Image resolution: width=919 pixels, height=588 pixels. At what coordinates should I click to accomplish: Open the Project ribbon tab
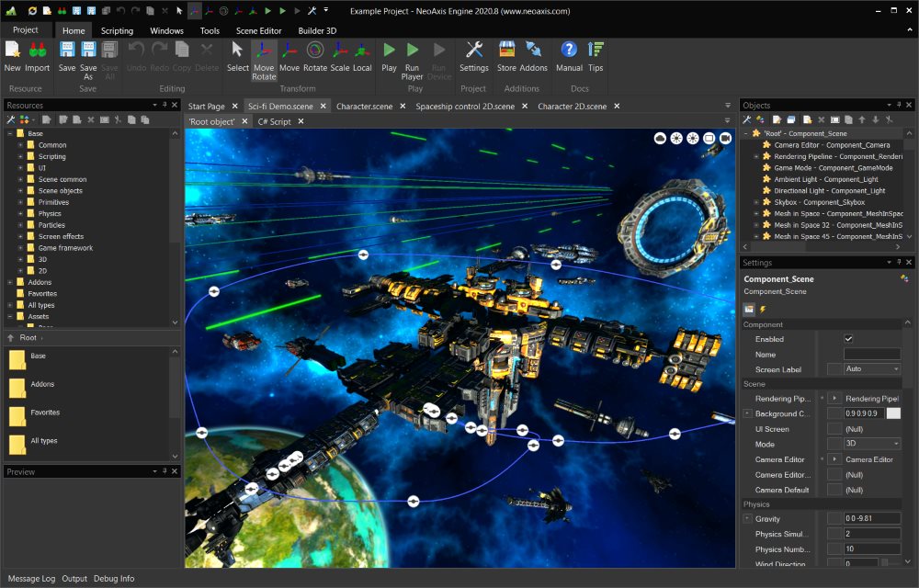[x=25, y=30]
